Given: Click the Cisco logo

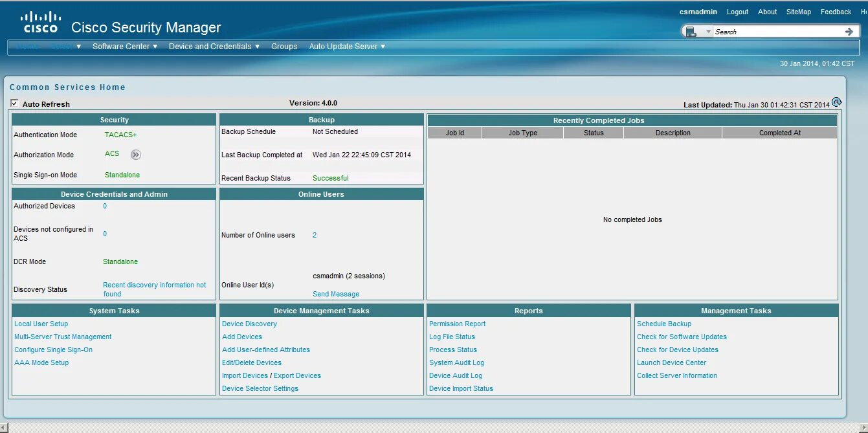Looking at the screenshot, I should pos(40,22).
